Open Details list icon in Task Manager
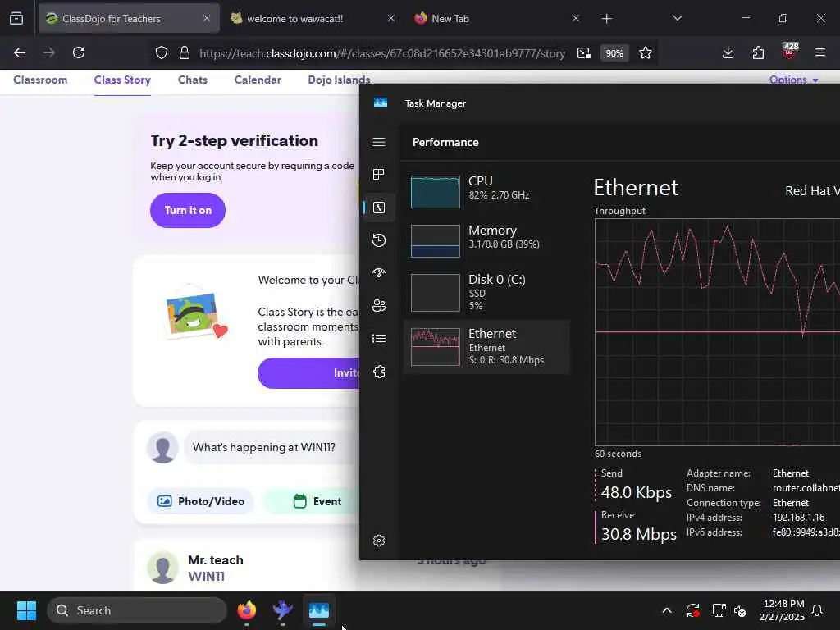 [379, 339]
